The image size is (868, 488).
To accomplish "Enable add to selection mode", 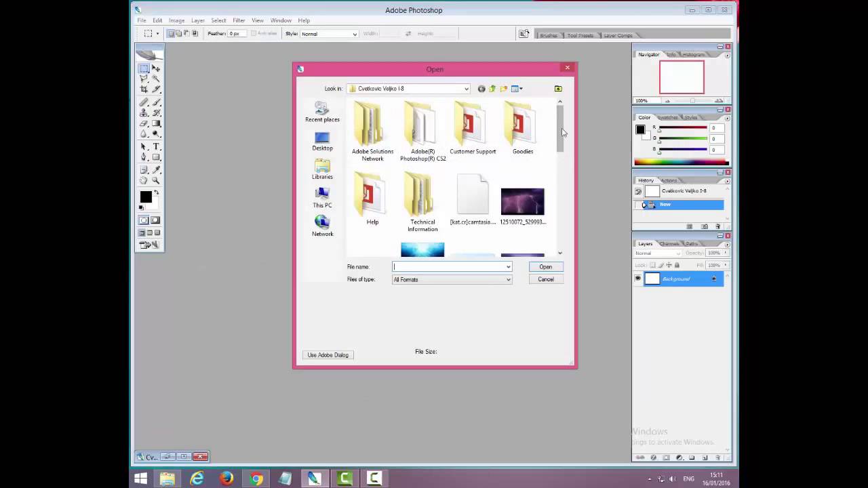I will (x=179, y=34).
